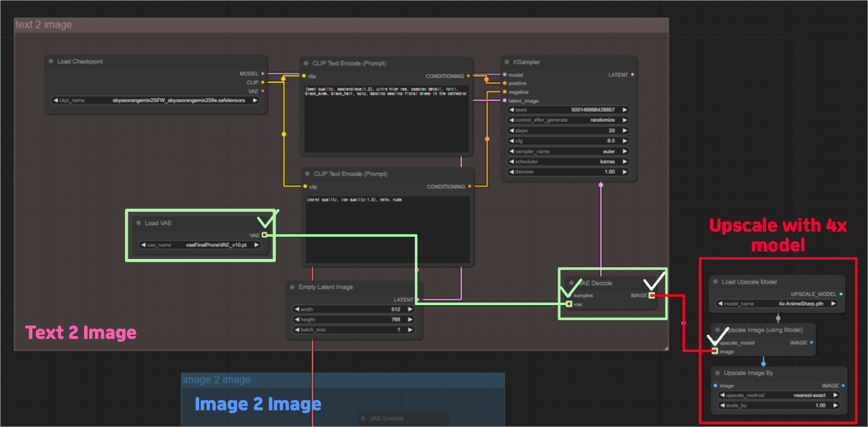Click the CONDITIONING output of top CLIP Text Encode
This screenshot has width=868, height=427.
468,76
